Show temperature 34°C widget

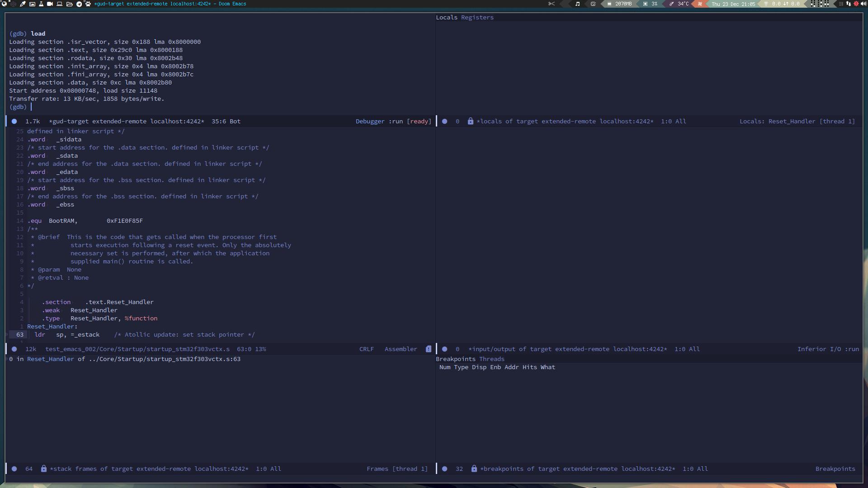(x=679, y=4)
